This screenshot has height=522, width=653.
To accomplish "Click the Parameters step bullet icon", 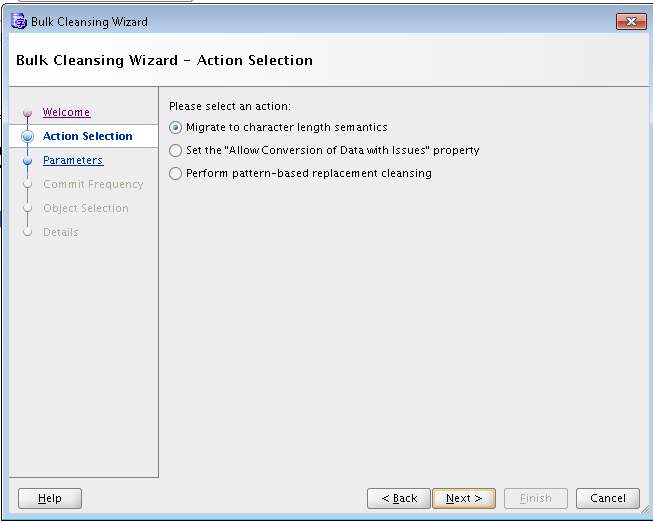I will [x=27, y=161].
